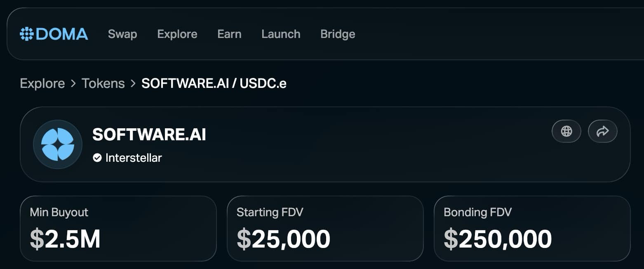This screenshot has width=644, height=269.
Task: Click the share button on the token card
Action: (602, 131)
